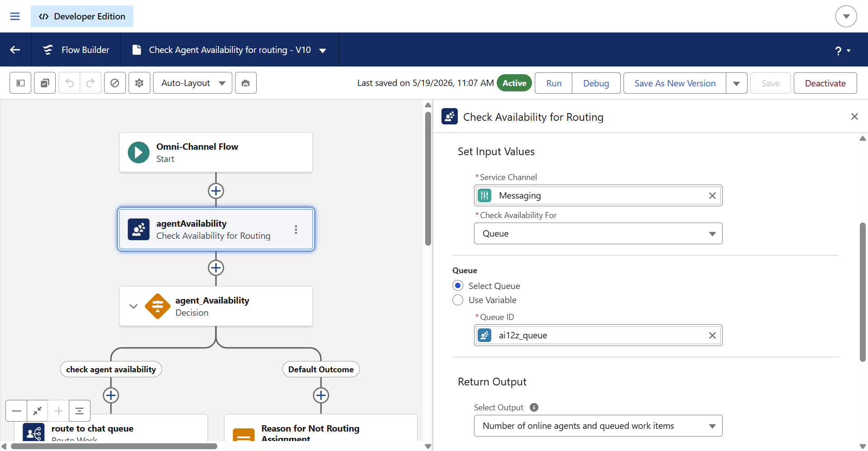Zoom in the canvas with plus button
The image size is (868, 451).
[58, 411]
